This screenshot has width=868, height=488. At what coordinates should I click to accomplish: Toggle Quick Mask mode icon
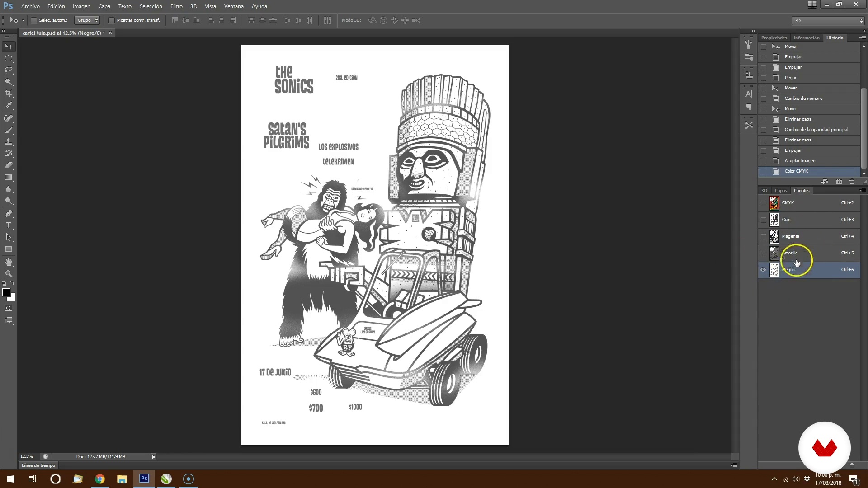(x=9, y=308)
